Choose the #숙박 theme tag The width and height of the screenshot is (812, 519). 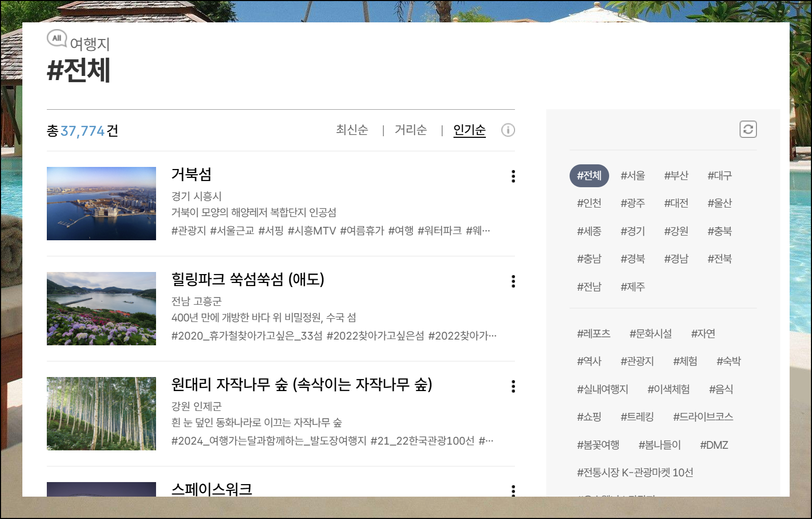tap(729, 361)
